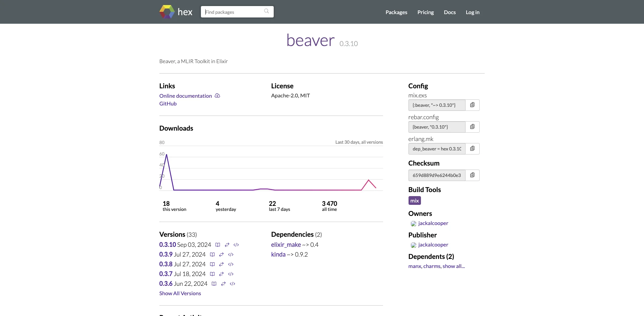
Task: Click show all... dependents link
Action: pos(453,266)
